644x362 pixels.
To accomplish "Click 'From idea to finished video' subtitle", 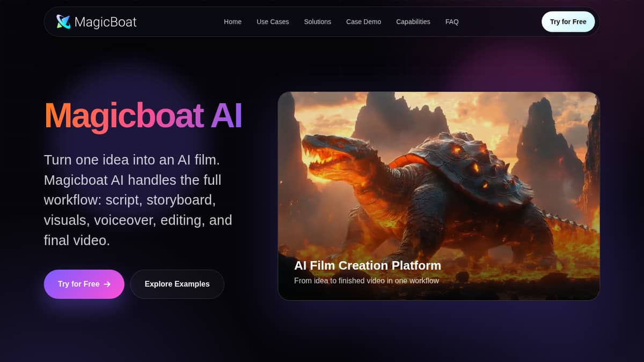I will coord(367,280).
